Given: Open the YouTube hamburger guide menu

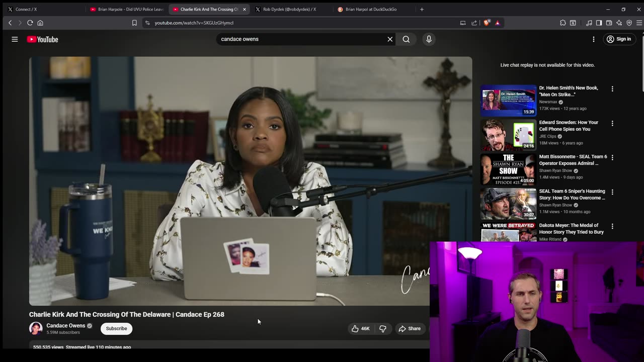Looking at the screenshot, I should pos(15,39).
